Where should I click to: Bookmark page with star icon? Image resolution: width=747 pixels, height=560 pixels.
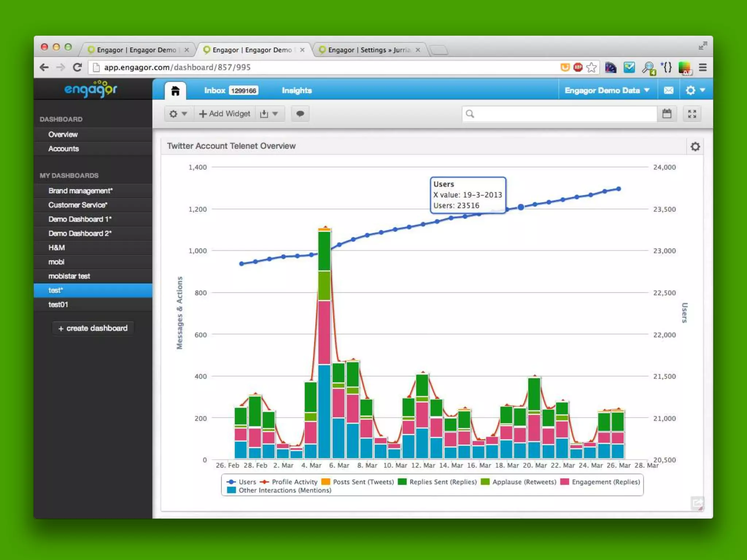(591, 67)
